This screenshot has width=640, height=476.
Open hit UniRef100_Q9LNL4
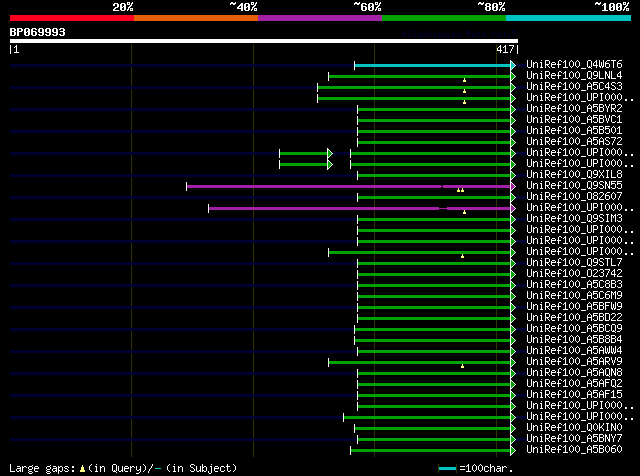coord(574,75)
